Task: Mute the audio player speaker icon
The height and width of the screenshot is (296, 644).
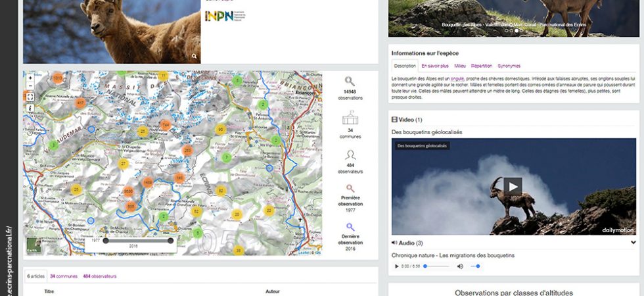Action: (x=460, y=266)
